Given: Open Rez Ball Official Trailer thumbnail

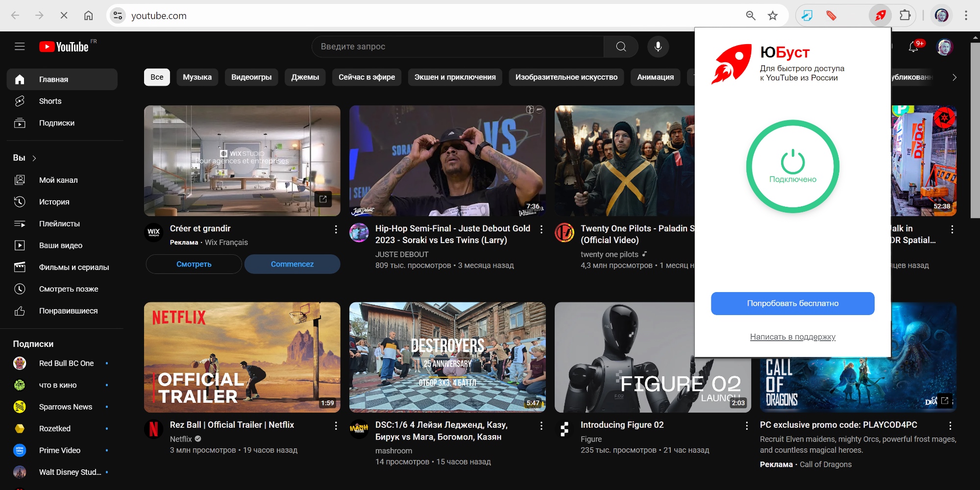Looking at the screenshot, I should 242,357.
